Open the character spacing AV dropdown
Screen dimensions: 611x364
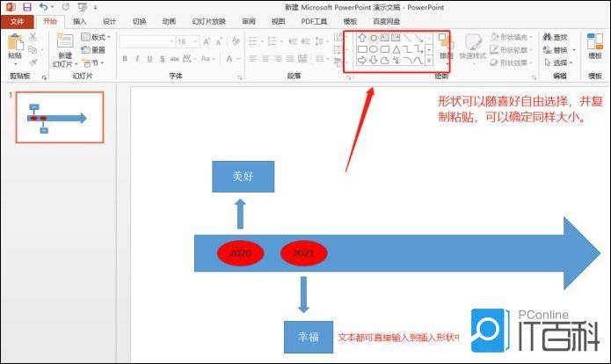[189, 59]
